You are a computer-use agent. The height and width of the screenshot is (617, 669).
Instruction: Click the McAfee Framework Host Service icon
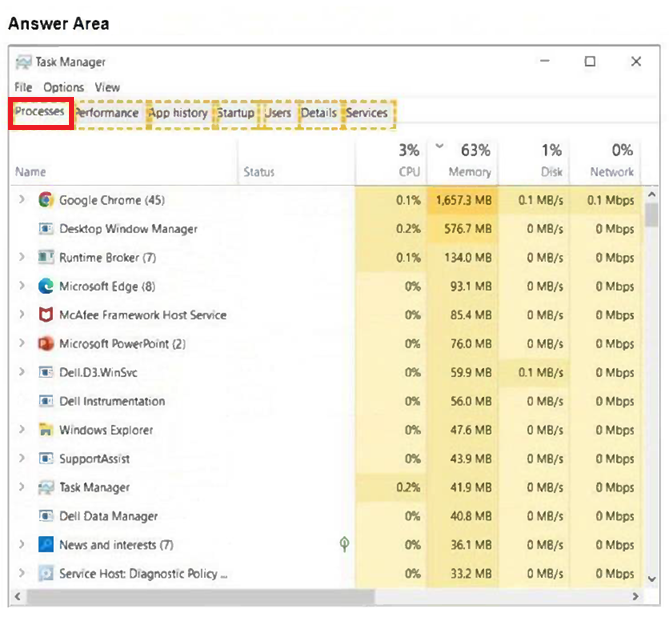46,315
